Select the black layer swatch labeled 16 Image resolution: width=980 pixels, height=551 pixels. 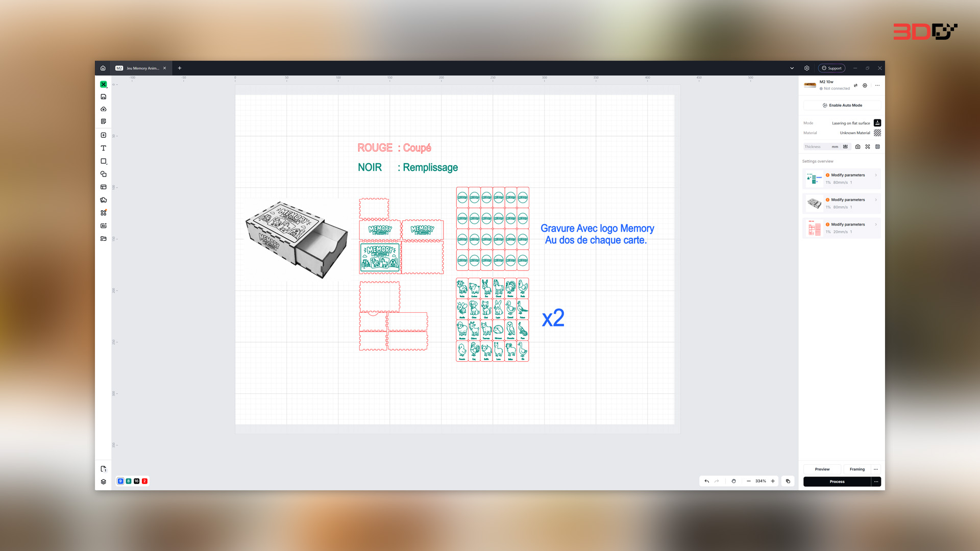[x=137, y=481]
